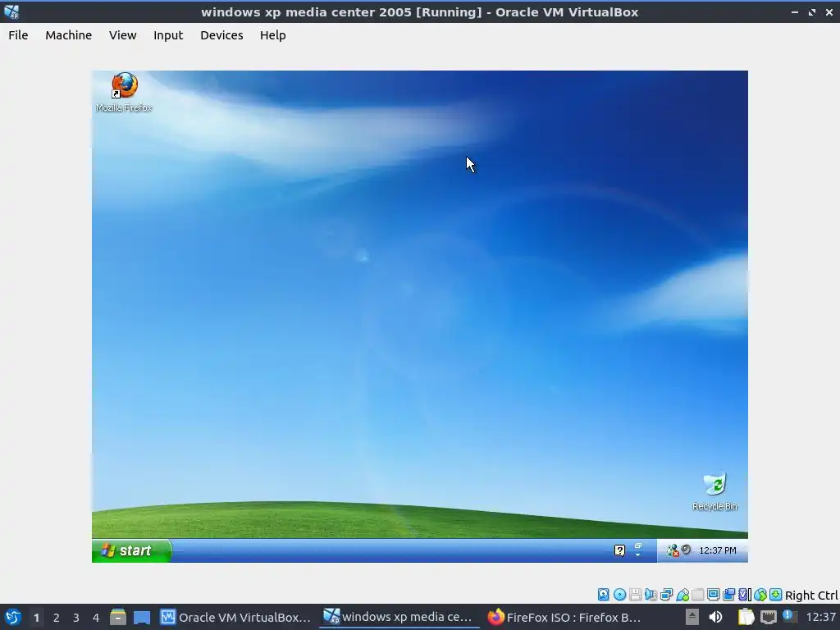Switch to FireFox ISO Firefox taskbar item
This screenshot has height=630, width=840.
[x=564, y=617]
